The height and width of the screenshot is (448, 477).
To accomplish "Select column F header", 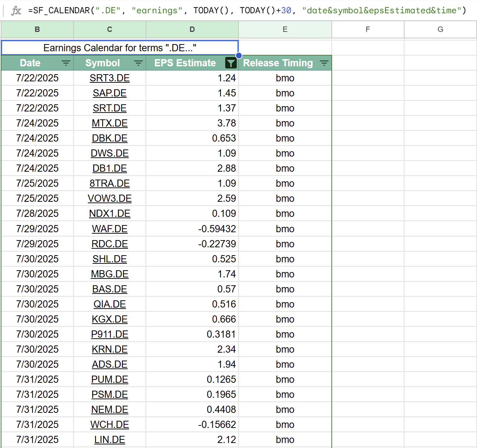I will tap(368, 29).
